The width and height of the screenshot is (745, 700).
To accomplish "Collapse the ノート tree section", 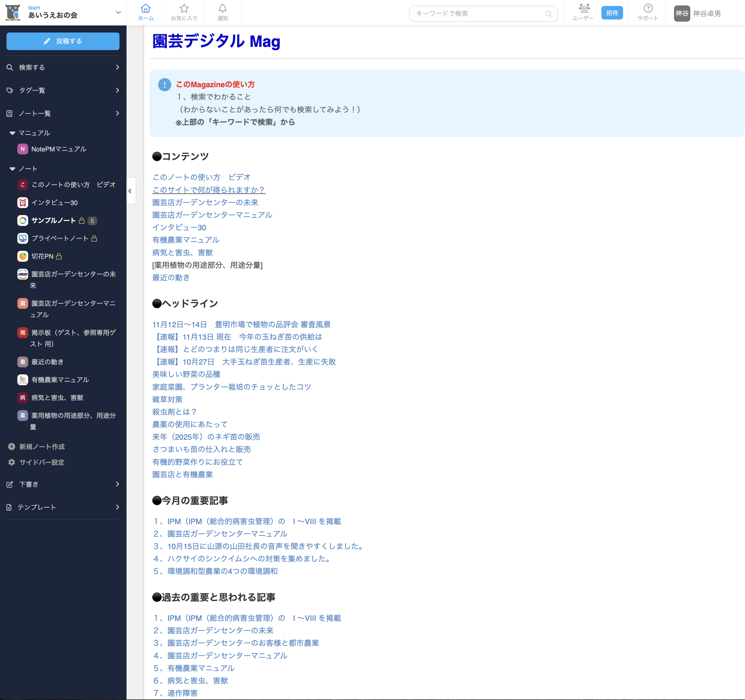I will pyautogui.click(x=12, y=168).
